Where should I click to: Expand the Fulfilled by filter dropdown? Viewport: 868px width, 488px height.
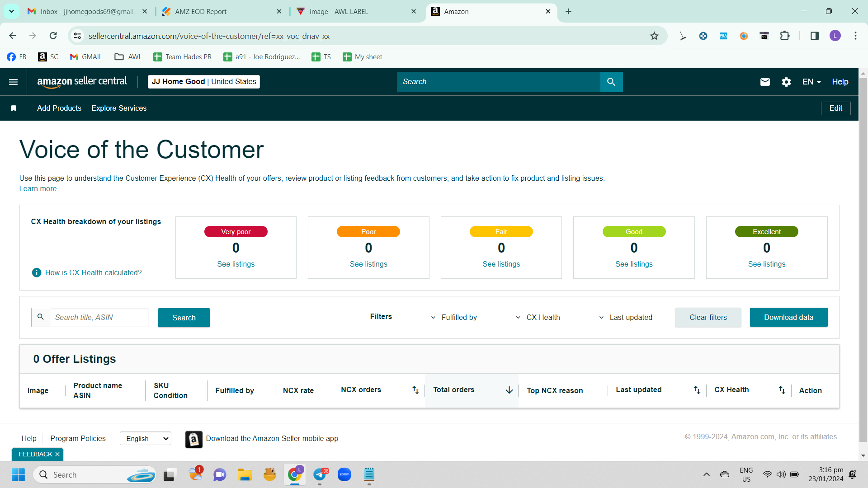[454, 318]
